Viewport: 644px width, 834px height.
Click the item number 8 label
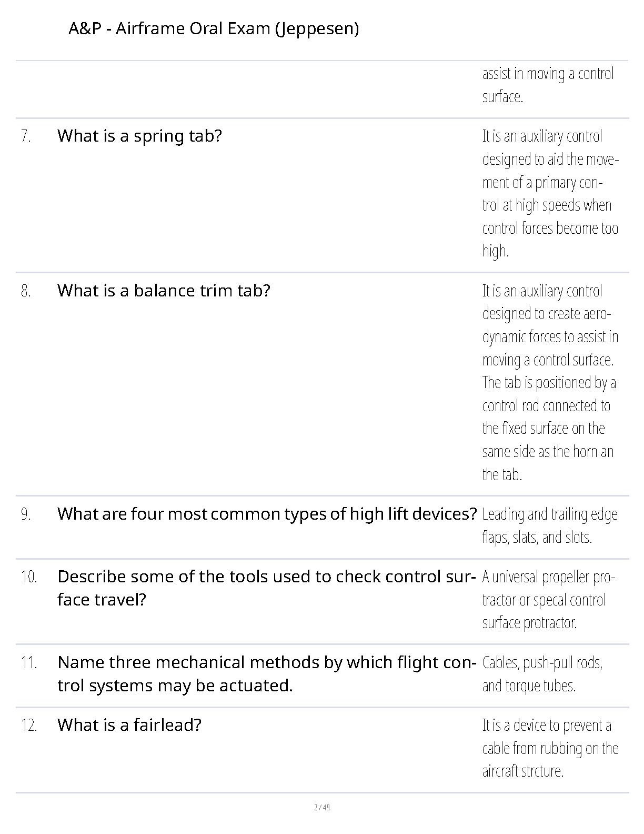[x=26, y=291]
